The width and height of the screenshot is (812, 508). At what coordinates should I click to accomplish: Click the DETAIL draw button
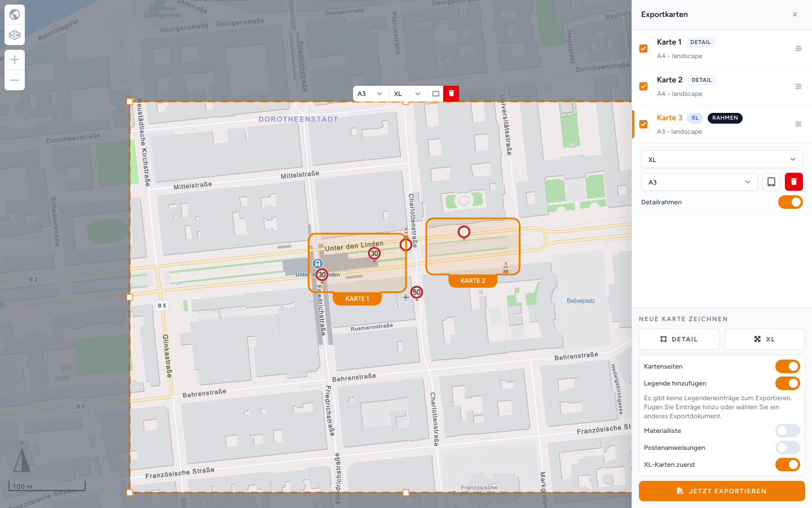pyautogui.click(x=679, y=339)
